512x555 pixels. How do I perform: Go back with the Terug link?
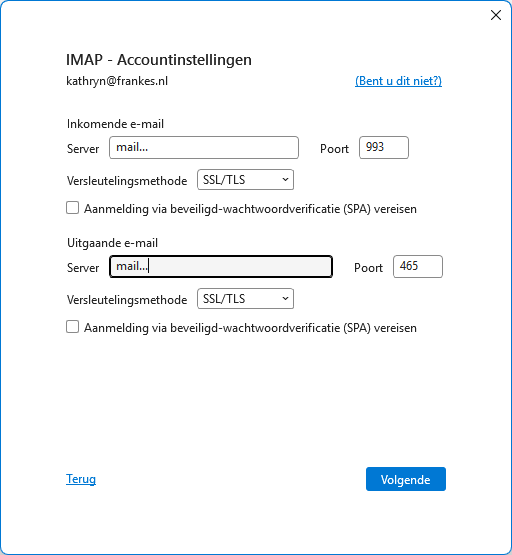pos(81,479)
